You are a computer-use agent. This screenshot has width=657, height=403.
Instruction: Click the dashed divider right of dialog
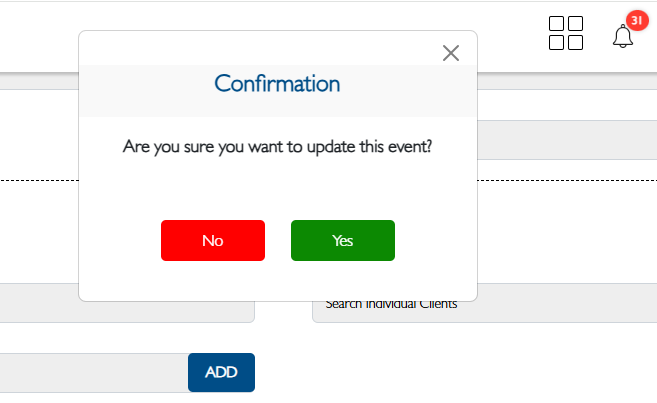coord(566,180)
